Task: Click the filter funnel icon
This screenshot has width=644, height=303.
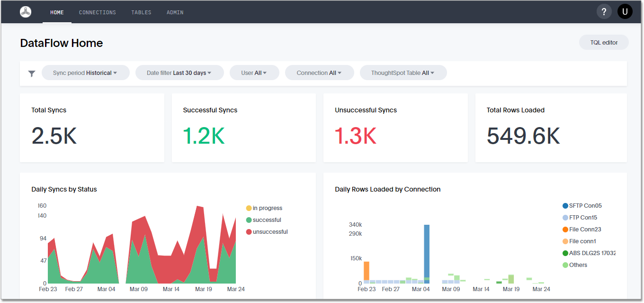Action: coord(32,73)
